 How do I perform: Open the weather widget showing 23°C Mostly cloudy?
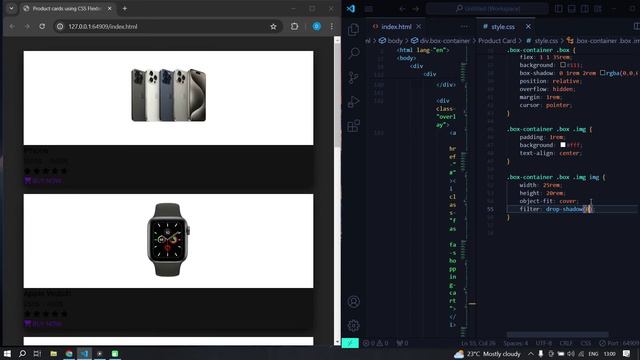tap(487, 354)
